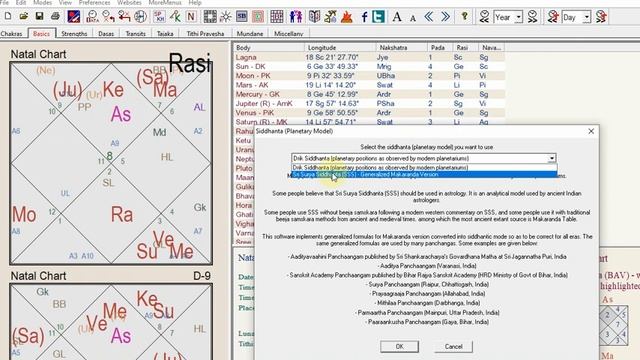
Task: Collapse the siddhanta model combo box arrow
Action: 552,158
